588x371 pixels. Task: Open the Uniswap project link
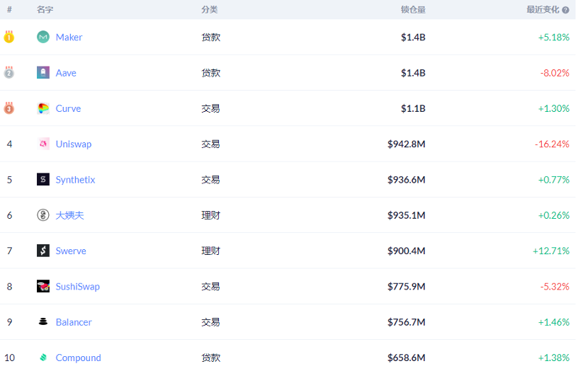pos(74,144)
